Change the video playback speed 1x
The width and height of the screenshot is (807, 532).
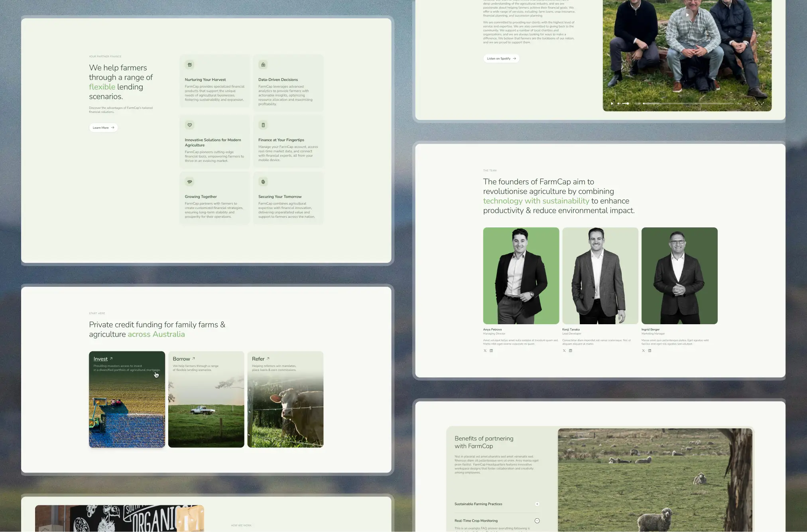[748, 103]
